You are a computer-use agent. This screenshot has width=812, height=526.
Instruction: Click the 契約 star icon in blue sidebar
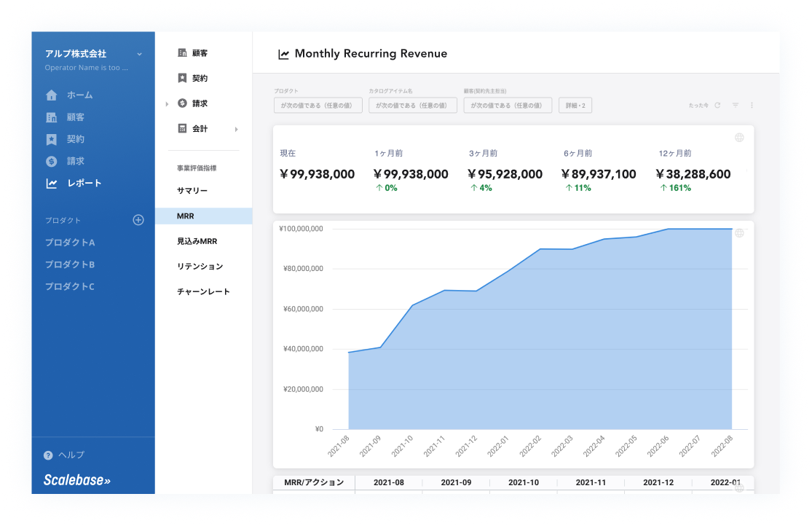pyautogui.click(x=51, y=139)
